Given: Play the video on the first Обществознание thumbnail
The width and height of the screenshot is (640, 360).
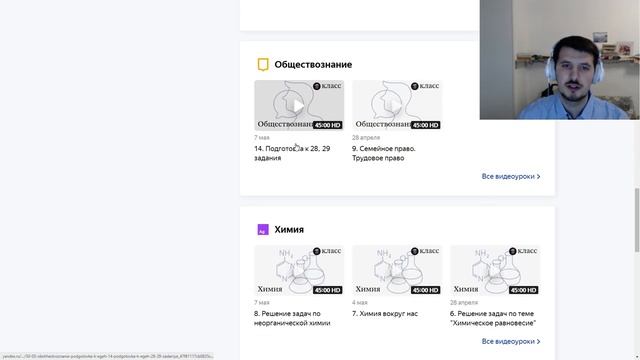Looking at the screenshot, I should pyautogui.click(x=299, y=105).
